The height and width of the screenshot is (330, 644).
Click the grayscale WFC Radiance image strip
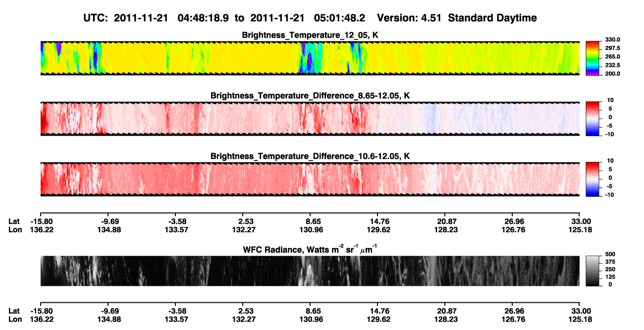pyautogui.click(x=310, y=271)
